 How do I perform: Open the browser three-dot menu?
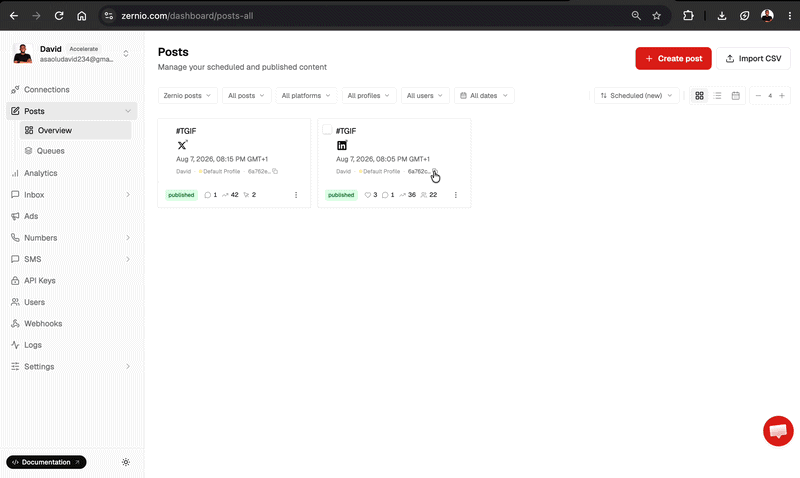pyautogui.click(x=789, y=16)
